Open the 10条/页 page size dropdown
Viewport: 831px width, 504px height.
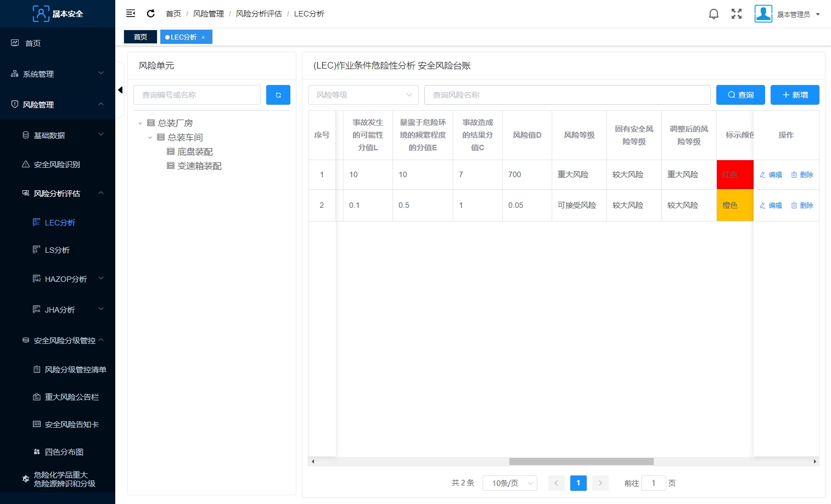[x=509, y=483]
